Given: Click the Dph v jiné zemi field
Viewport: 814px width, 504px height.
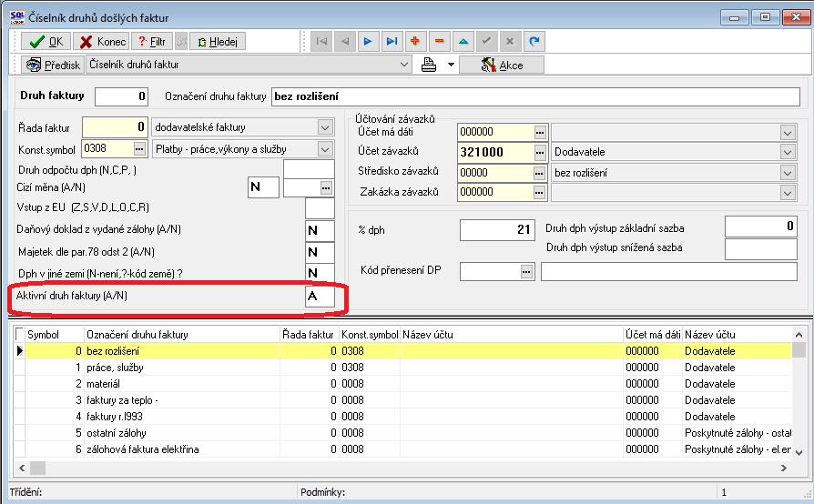Looking at the screenshot, I should pos(320,273).
